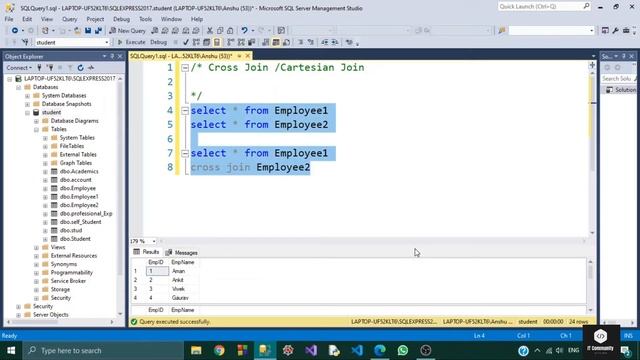This screenshot has height=360, width=640.
Task: Collapse the student database node
Action: (x=27, y=113)
